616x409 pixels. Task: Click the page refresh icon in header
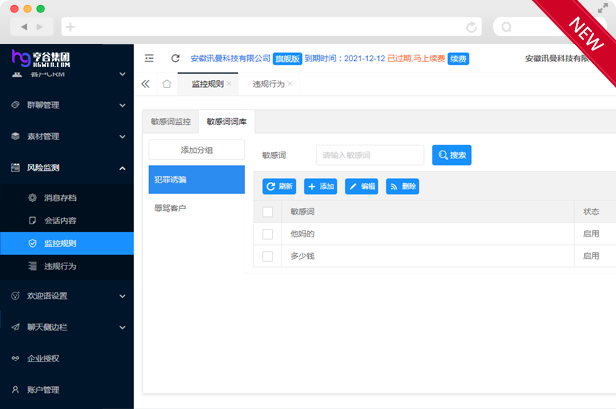[176, 59]
